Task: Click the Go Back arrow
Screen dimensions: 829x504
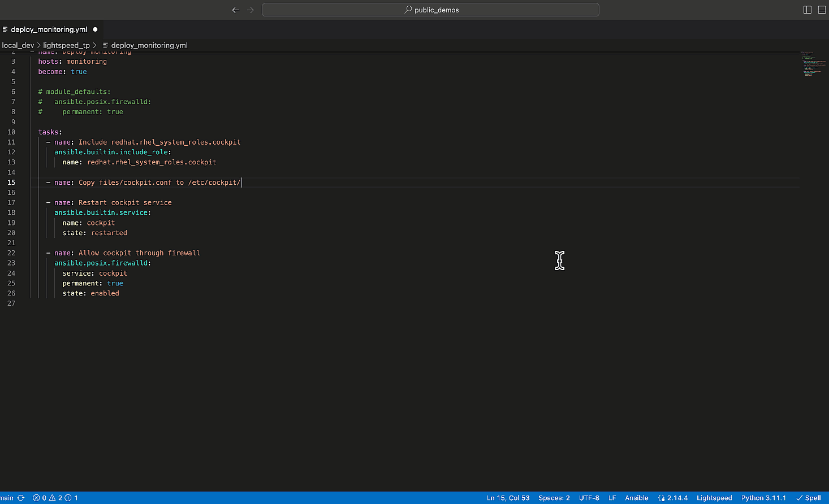Action: pyautogui.click(x=236, y=10)
